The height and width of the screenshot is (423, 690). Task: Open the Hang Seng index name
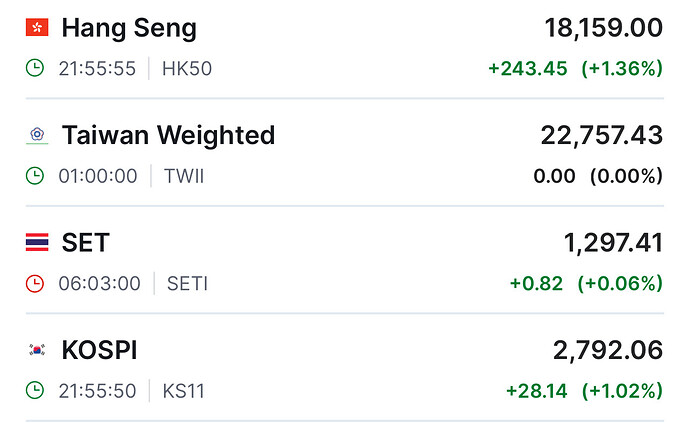[x=129, y=28]
